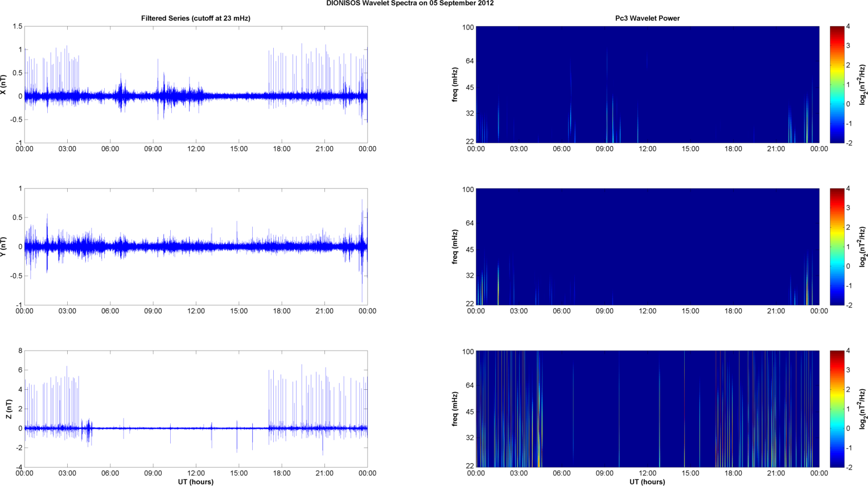868x486 pixels.
Task: Select the "Pc3 Wavelet Power" heading
Action: pos(647,18)
